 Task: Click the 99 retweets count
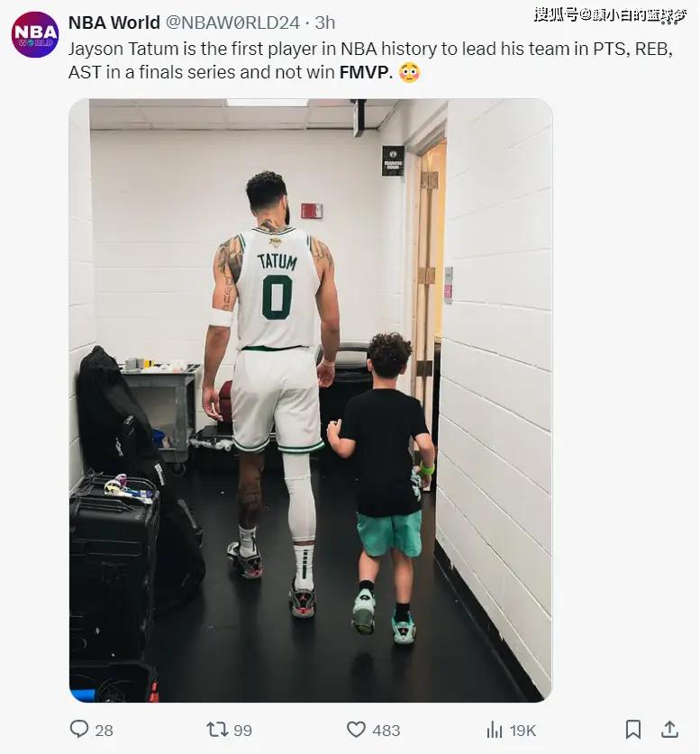[x=242, y=731]
